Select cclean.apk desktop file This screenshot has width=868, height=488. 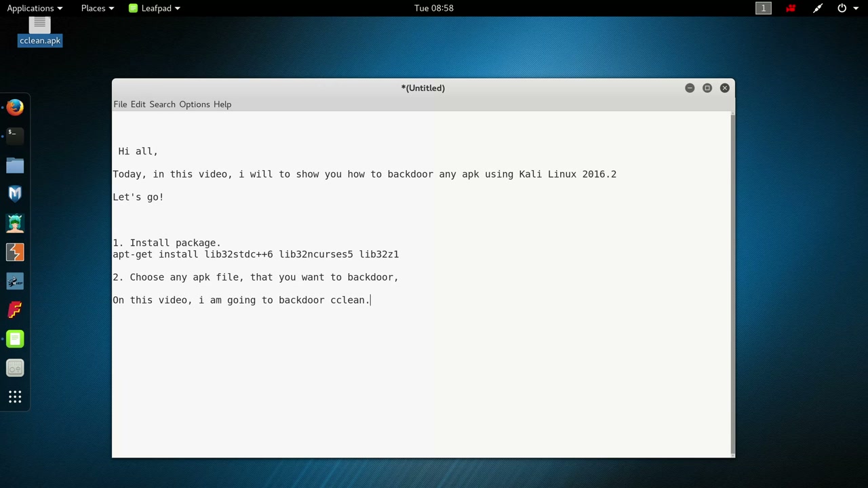pos(40,32)
